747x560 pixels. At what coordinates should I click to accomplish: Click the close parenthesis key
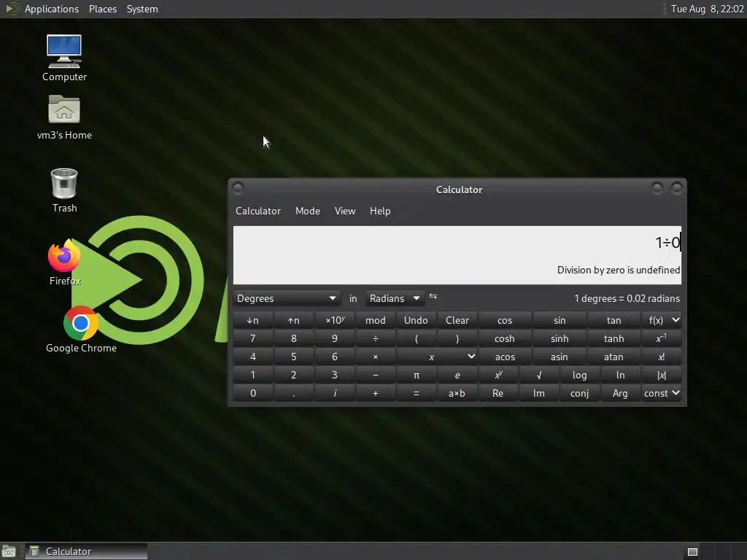click(457, 338)
